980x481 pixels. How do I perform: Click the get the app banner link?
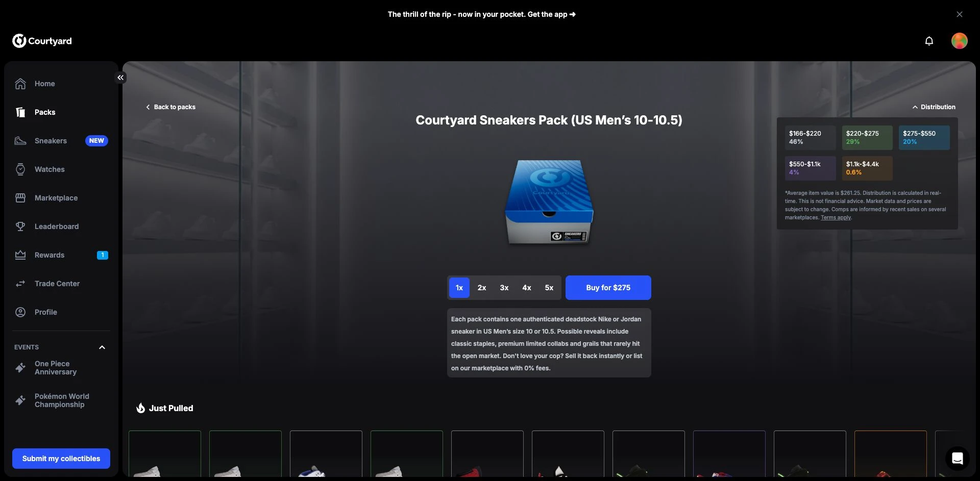click(x=482, y=14)
